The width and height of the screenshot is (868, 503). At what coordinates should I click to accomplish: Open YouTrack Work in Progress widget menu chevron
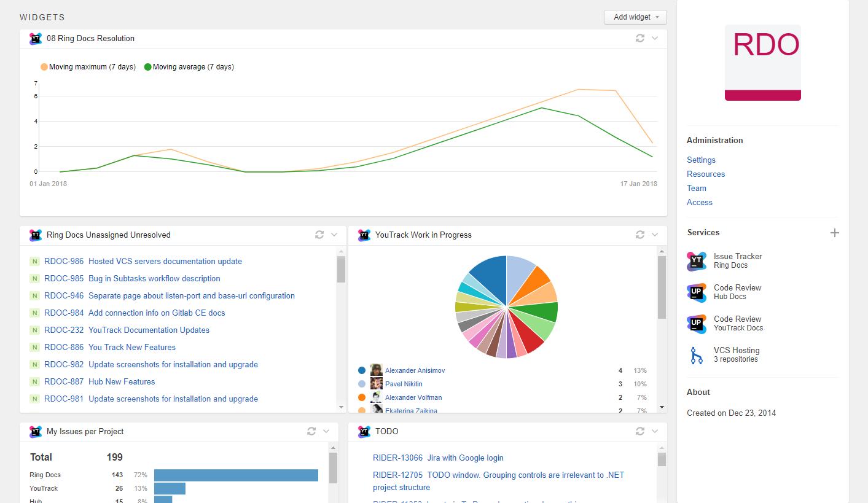(655, 235)
